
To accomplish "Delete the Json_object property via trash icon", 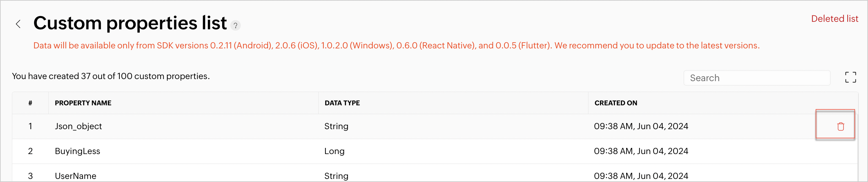I will [x=840, y=126].
